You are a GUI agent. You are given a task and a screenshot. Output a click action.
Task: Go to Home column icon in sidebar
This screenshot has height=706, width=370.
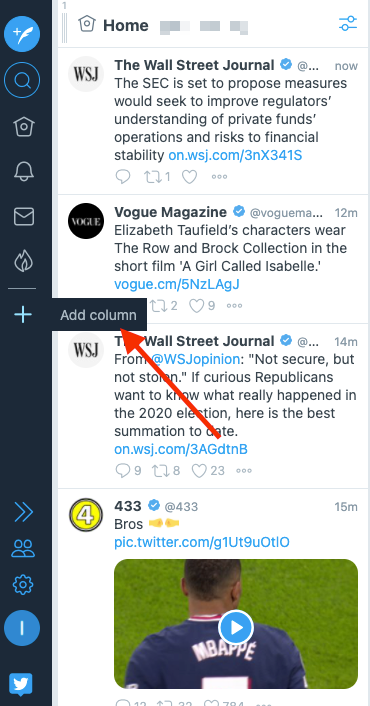point(23,127)
